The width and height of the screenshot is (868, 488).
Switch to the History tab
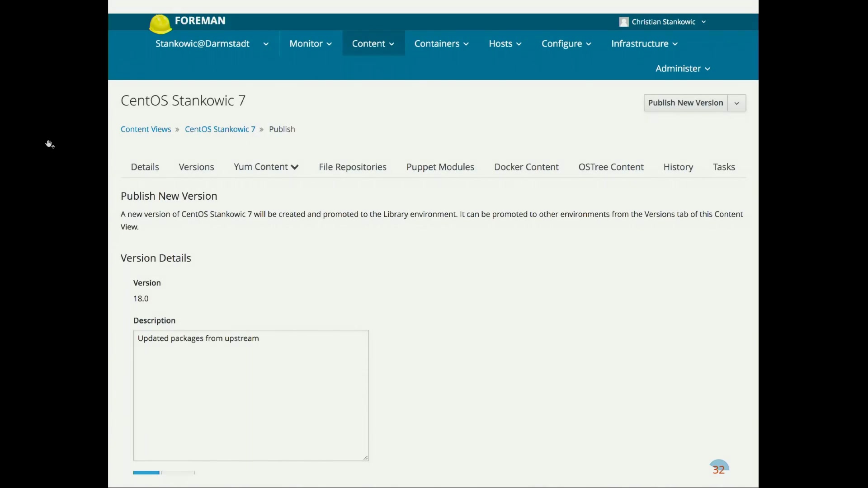coord(678,167)
